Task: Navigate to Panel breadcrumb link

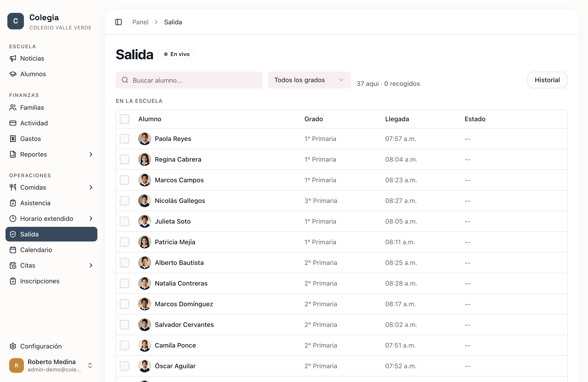Action: click(x=140, y=22)
